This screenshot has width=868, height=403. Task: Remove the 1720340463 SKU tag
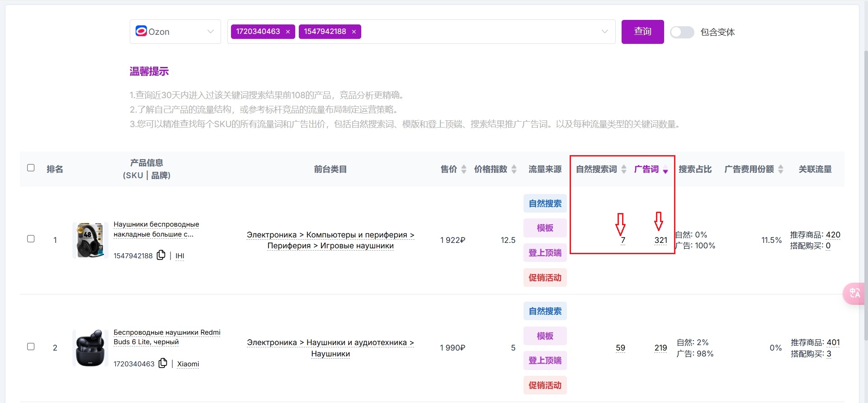point(288,32)
